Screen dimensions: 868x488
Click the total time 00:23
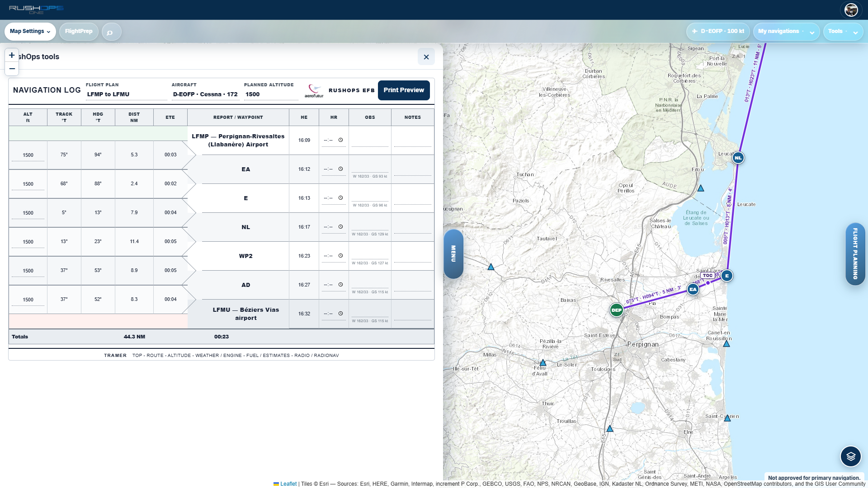pos(222,337)
